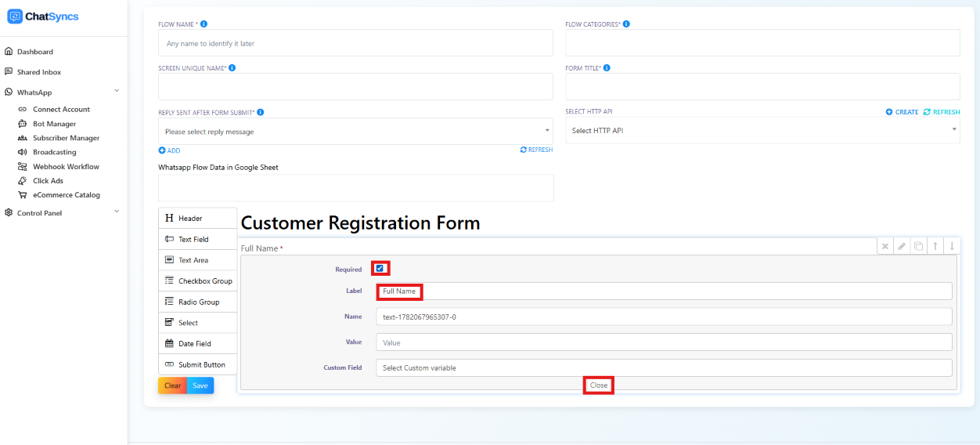Image resolution: width=980 pixels, height=445 pixels.
Task: Move Full Name field up with arrow icon
Action: tap(935, 246)
